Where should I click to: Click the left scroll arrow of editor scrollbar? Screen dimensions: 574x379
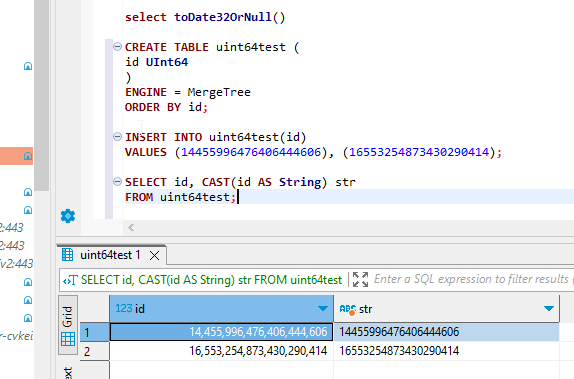point(131,227)
